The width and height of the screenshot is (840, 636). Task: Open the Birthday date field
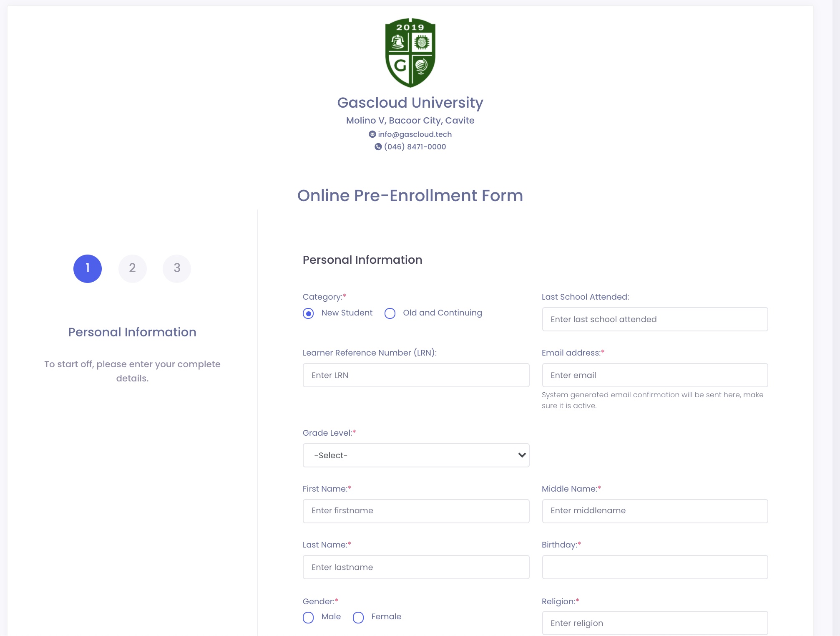[655, 567]
